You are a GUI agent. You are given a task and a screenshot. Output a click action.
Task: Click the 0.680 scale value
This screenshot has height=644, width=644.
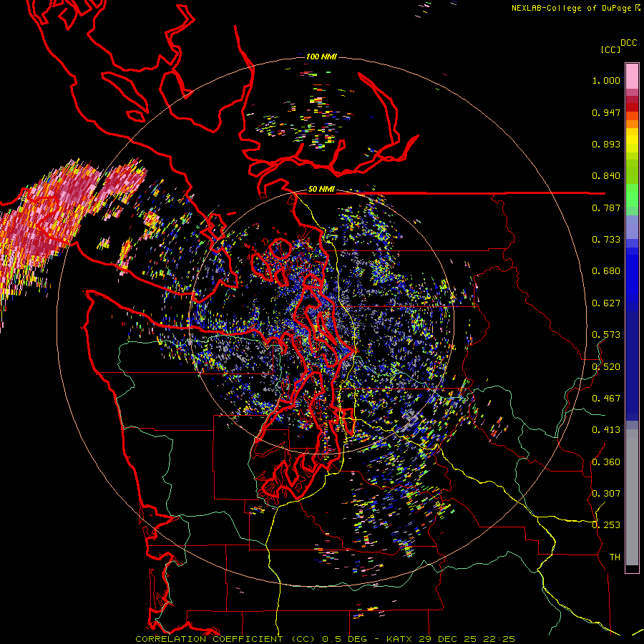[606, 271]
